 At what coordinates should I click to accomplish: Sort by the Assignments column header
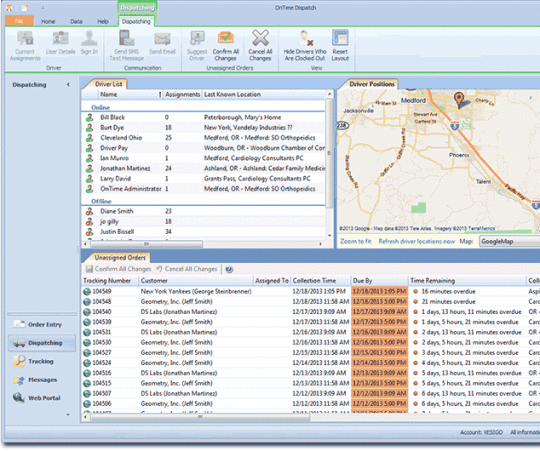[x=183, y=94]
